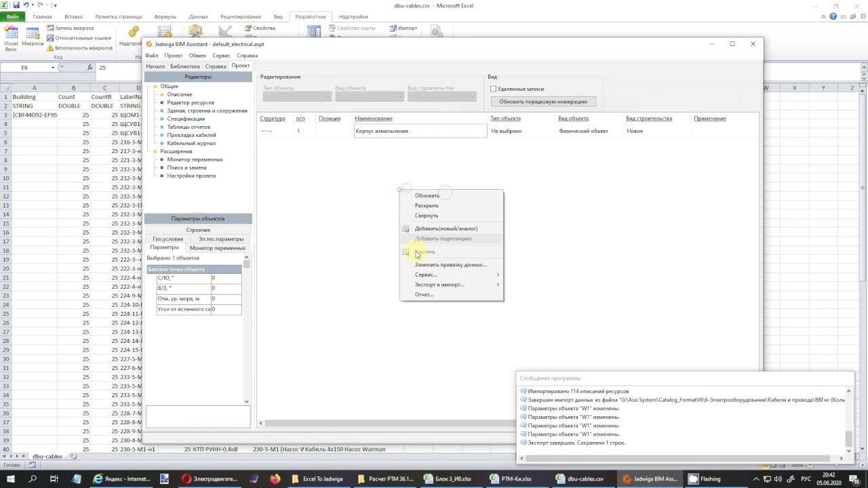Open Visual Basic editor in Excel ribbon
The width and height of the screenshot is (868, 488).
(x=11, y=38)
